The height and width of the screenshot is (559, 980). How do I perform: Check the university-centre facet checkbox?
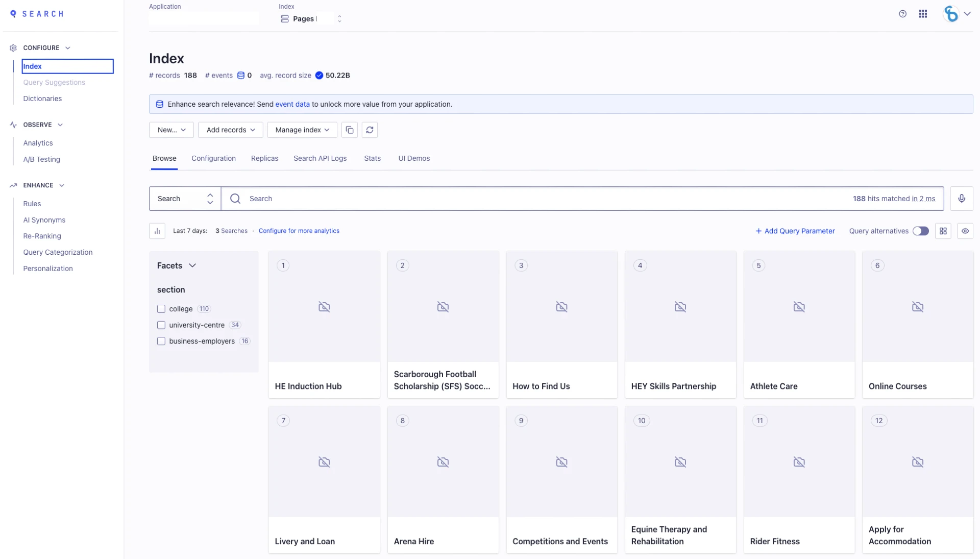click(161, 325)
